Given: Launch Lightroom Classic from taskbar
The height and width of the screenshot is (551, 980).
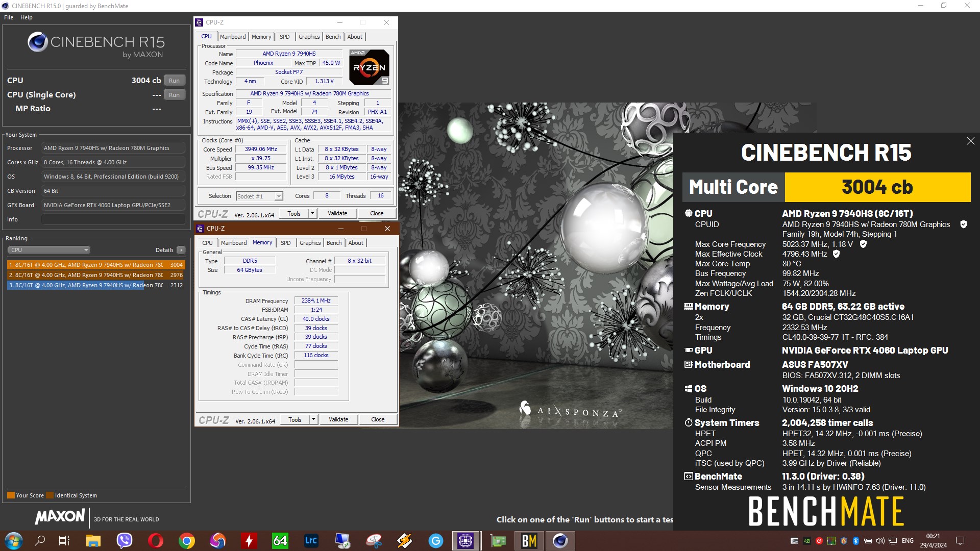Looking at the screenshot, I should pyautogui.click(x=311, y=541).
